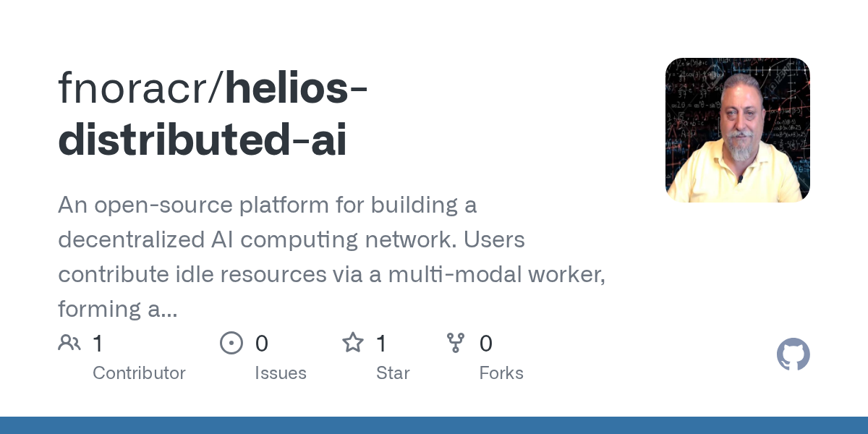Open the repository owner's avatar photo

[x=738, y=130]
